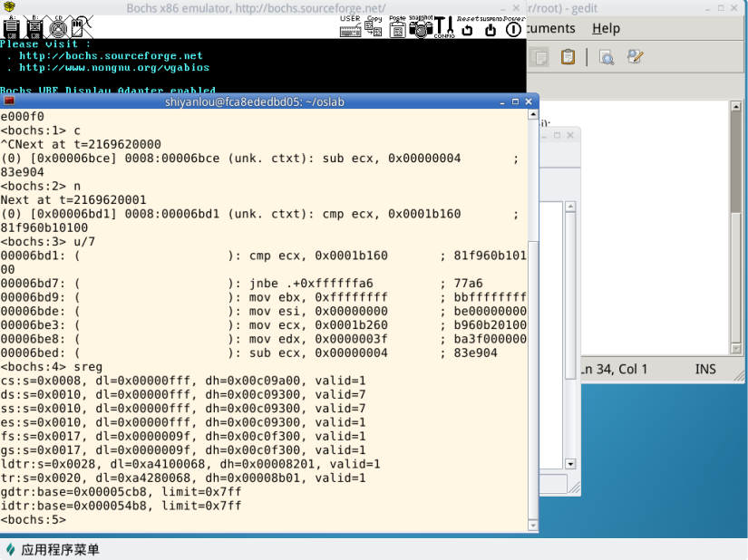This screenshot has height=560, width=748.
Task: Click the terminal scrollbar down arrow
Action: click(x=533, y=524)
